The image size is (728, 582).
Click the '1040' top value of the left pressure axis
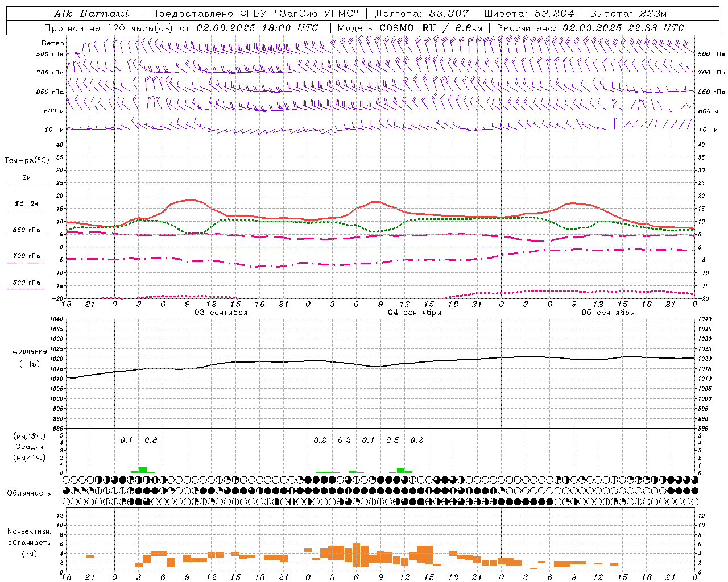(55, 319)
